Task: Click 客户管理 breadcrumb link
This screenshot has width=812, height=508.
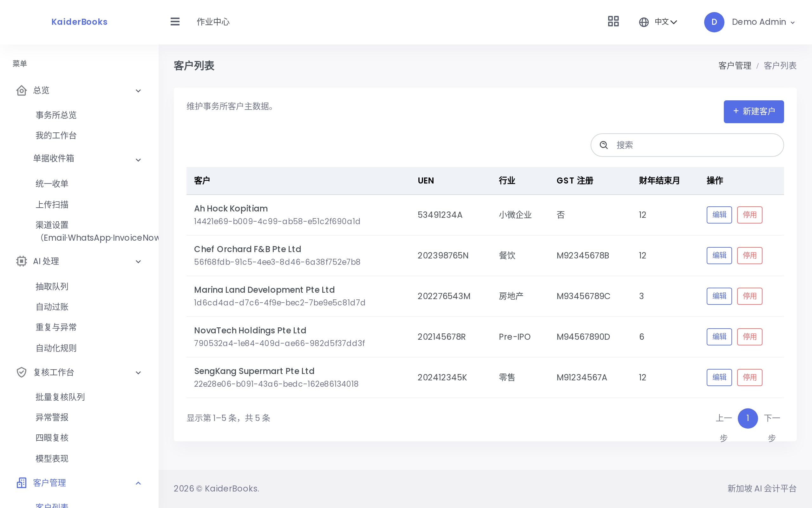Action: (735, 66)
